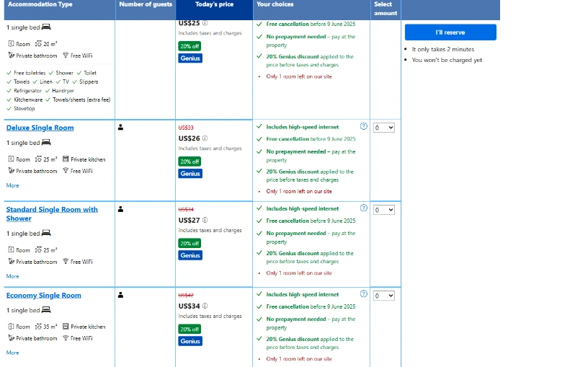Click Private bathroom icon in Standard Single Room
This screenshot has height=367, width=588.
point(12,262)
